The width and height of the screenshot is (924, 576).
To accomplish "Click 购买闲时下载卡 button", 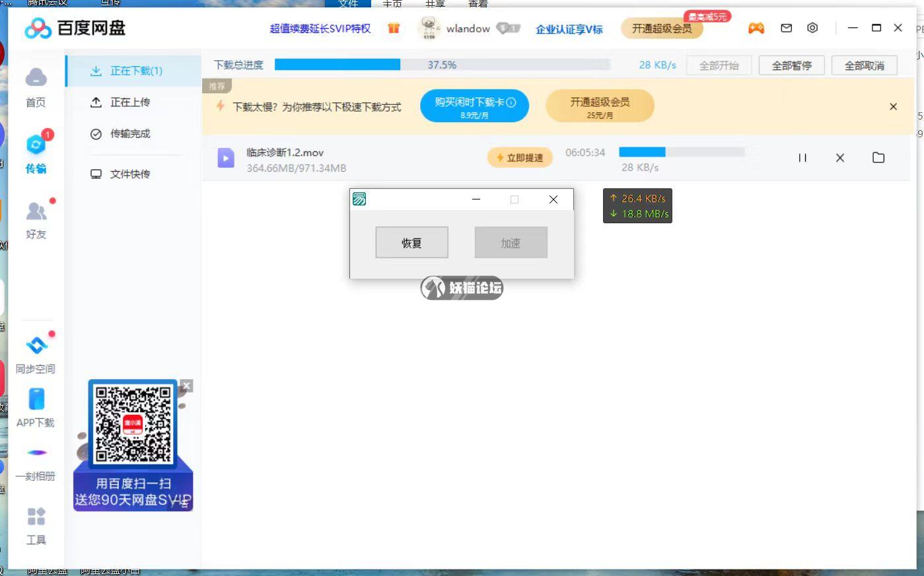I will pyautogui.click(x=474, y=106).
